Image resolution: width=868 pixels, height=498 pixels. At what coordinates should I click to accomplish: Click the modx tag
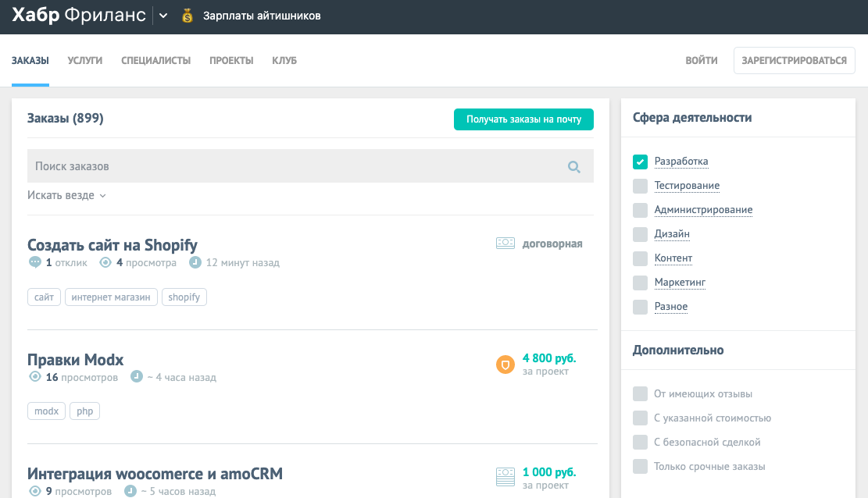pos(47,411)
